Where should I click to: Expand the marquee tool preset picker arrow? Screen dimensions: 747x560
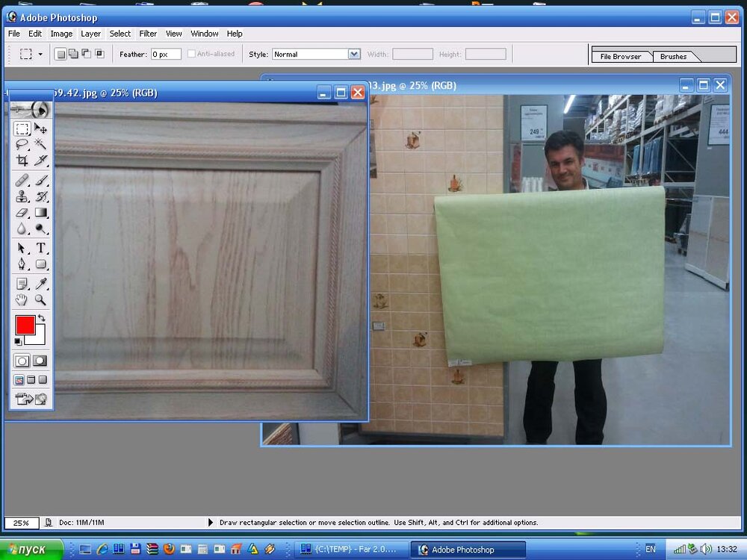pos(40,55)
